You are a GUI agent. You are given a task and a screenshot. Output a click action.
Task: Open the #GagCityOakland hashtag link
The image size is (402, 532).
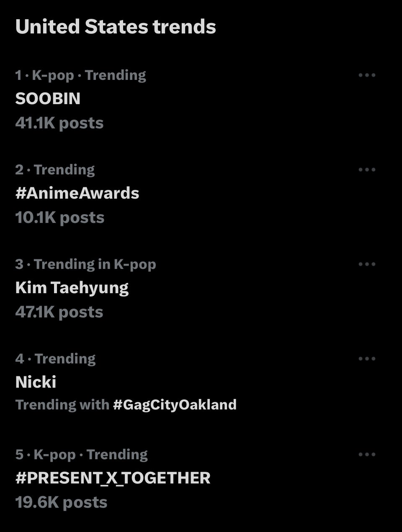(175, 405)
